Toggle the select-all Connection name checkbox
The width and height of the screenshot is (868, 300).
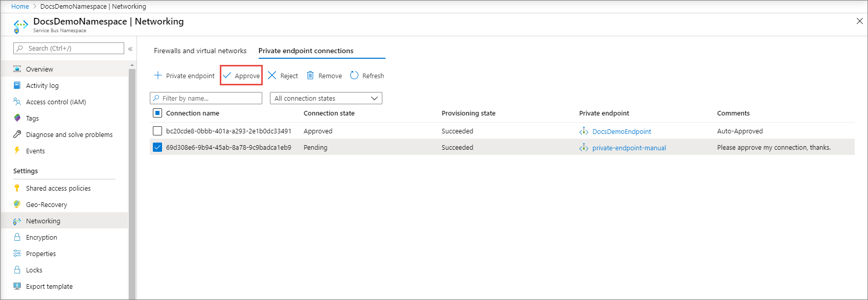pos(157,113)
